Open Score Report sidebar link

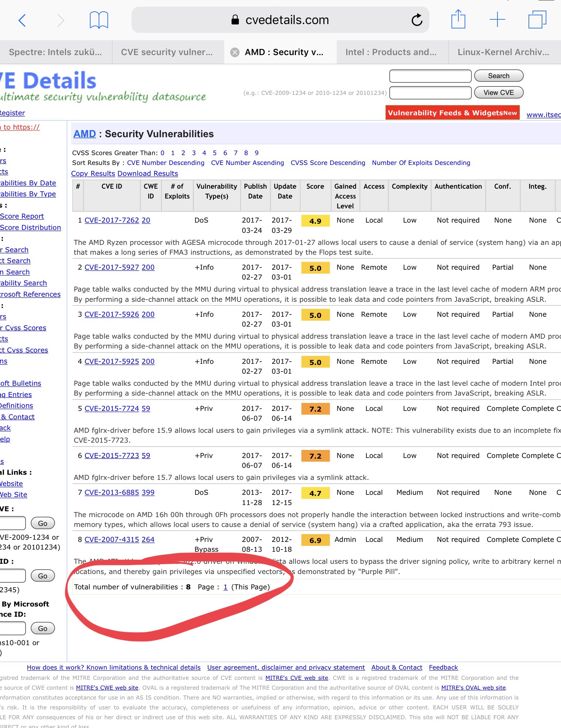pyautogui.click(x=22, y=216)
